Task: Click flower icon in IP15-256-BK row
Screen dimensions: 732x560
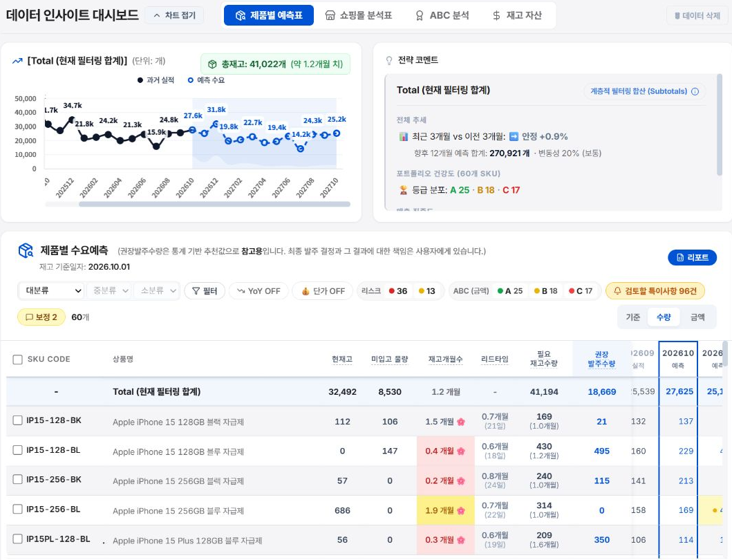Action: pos(461,480)
